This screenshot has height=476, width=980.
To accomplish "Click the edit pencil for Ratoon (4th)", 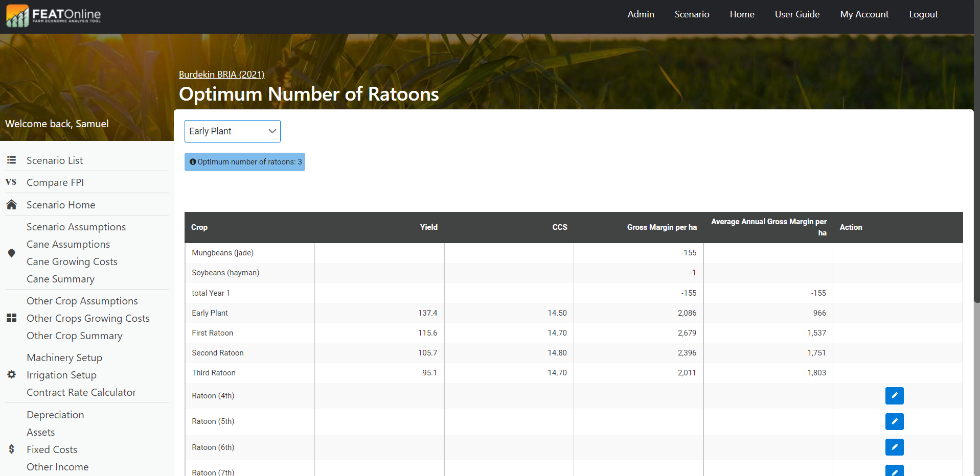I will pyautogui.click(x=894, y=396).
